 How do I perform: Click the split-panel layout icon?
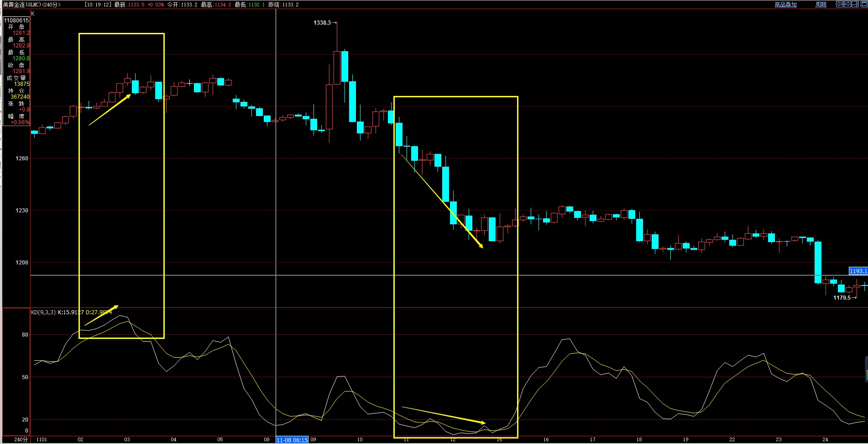coord(855,4)
